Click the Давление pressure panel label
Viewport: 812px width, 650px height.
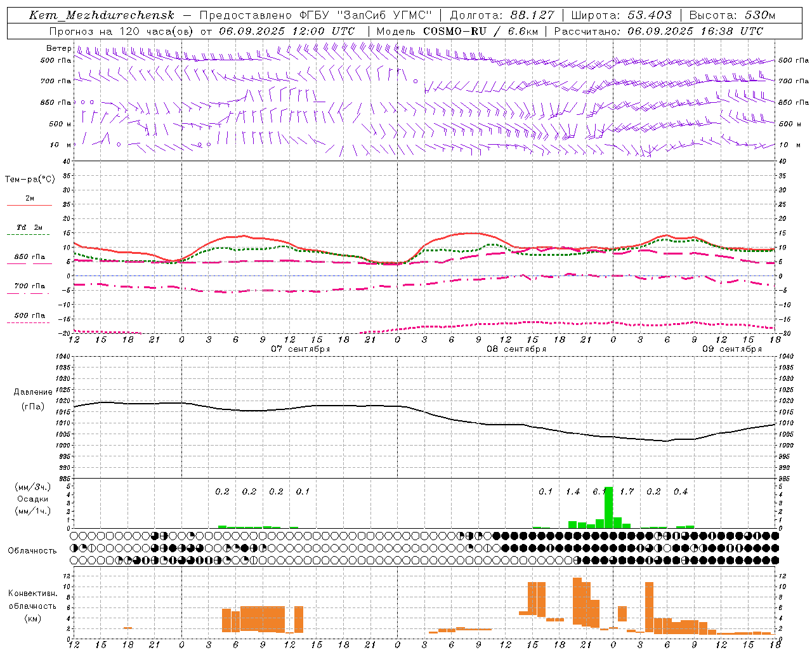pyautogui.click(x=33, y=392)
